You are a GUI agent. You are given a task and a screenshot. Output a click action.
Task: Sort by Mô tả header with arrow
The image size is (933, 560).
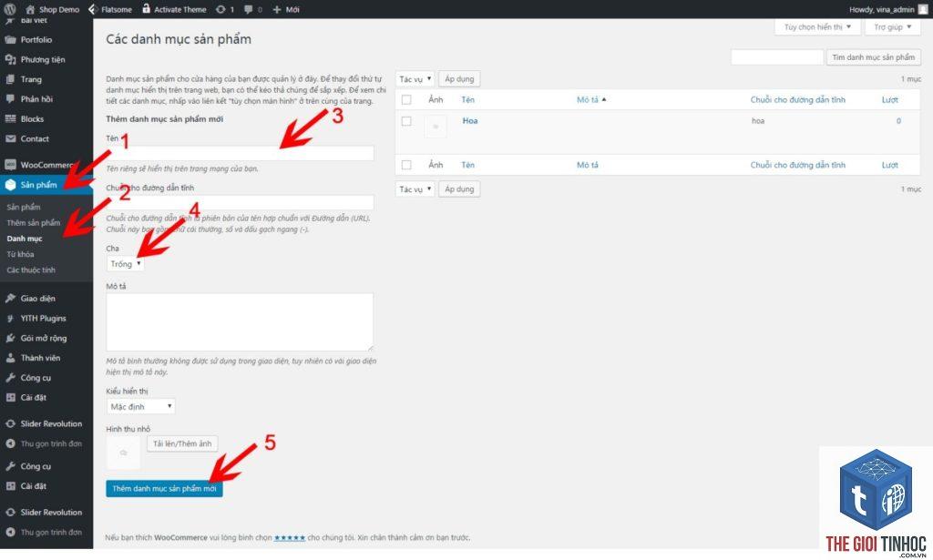591,100
